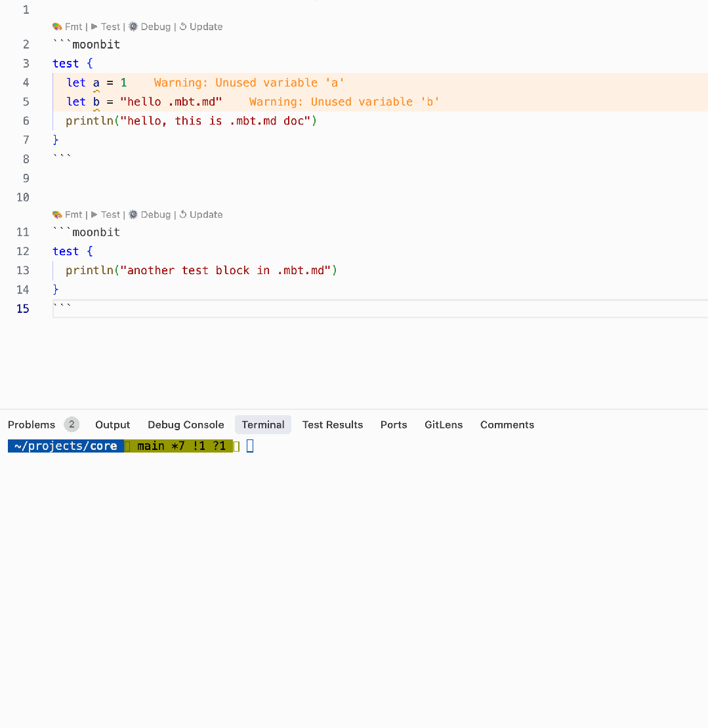Start Debug for the second moonbit block
708x728 pixels.
(x=150, y=215)
